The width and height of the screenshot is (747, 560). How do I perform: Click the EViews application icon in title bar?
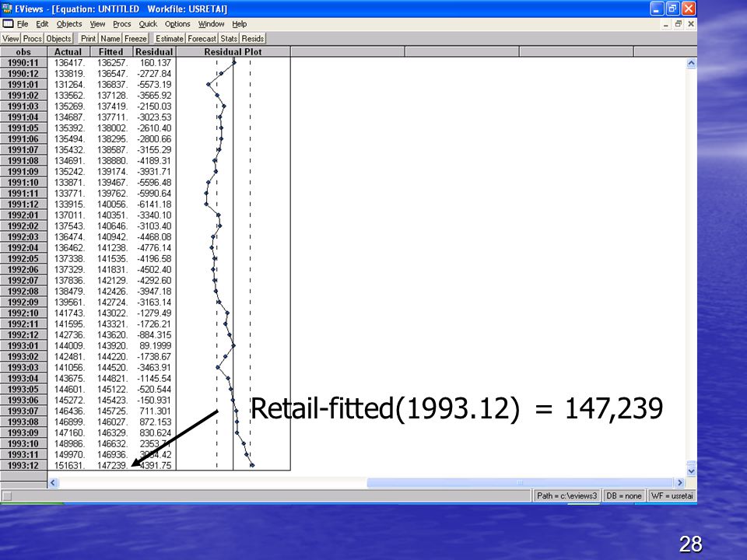(7, 9)
